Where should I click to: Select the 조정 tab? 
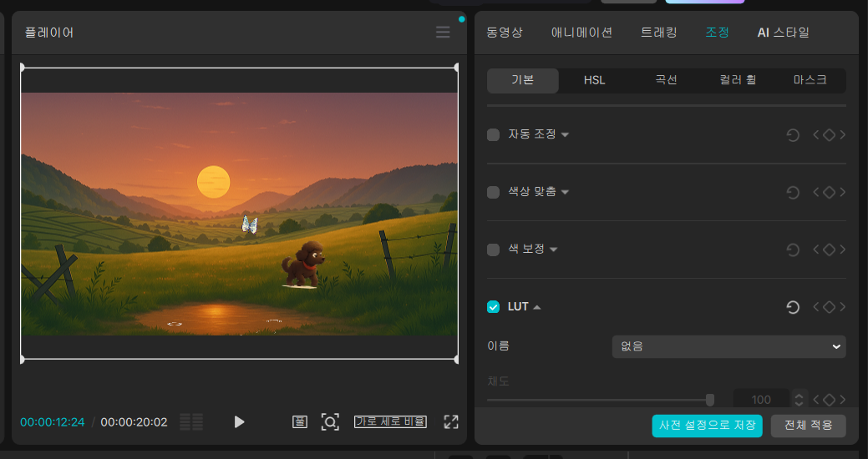(x=717, y=33)
